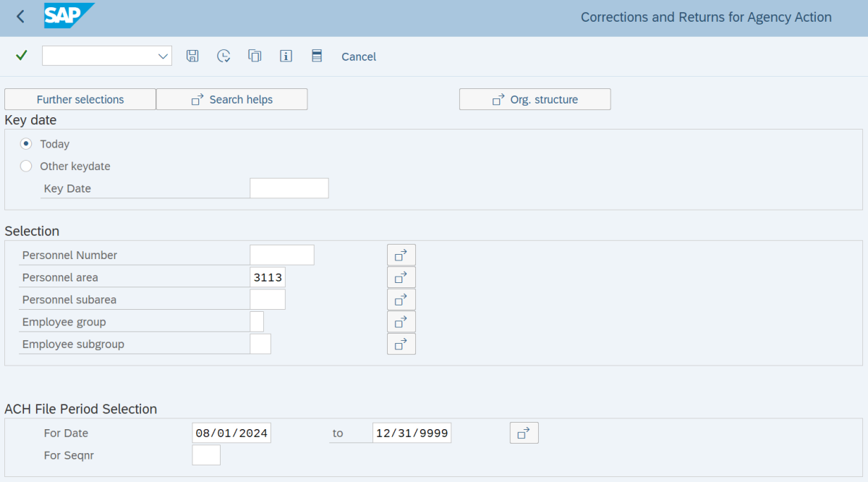The height and width of the screenshot is (482, 868).
Task: Select the Today radio button
Action: tap(26, 144)
